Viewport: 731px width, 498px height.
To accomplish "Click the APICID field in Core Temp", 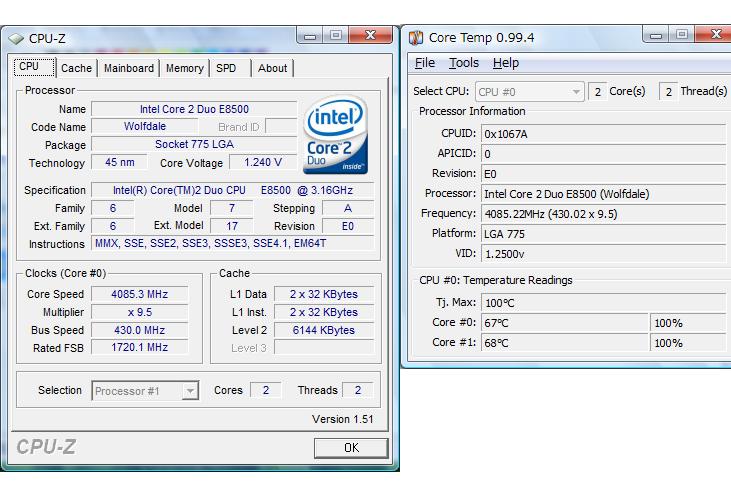I will pos(604,154).
